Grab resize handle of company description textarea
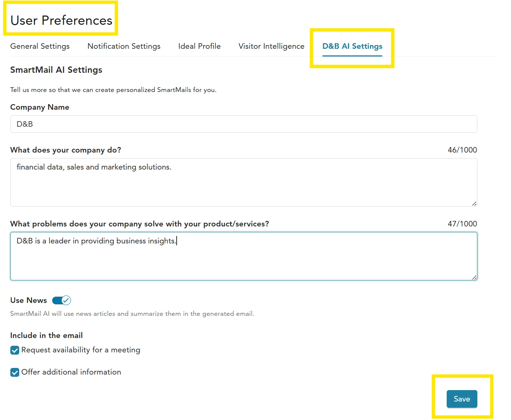 click(x=474, y=204)
